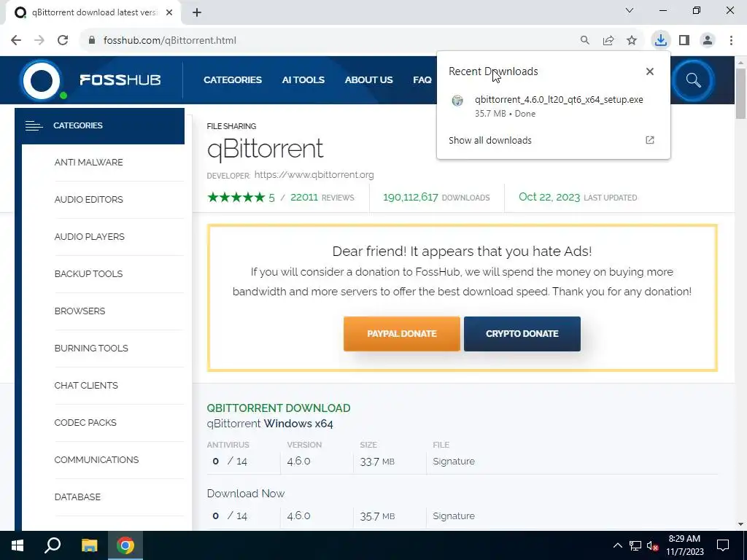Bookmark this page with star icon
Image resolution: width=747 pixels, height=560 pixels.
(x=632, y=41)
